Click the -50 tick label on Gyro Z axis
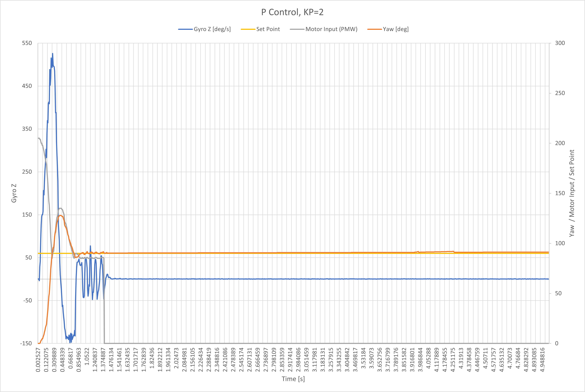This screenshot has height=392, width=585. click(27, 300)
